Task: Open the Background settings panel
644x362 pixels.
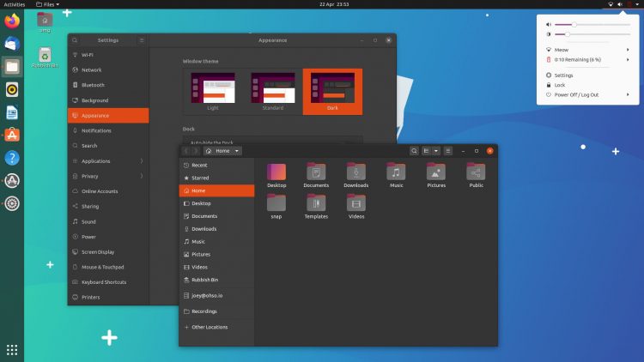Action: (108, 100)
